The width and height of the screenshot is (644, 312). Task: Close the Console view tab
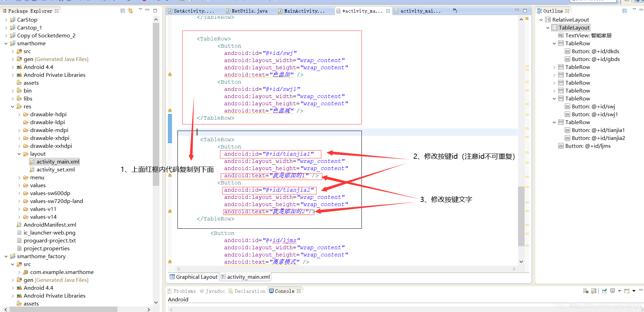[x=299, y=291]
